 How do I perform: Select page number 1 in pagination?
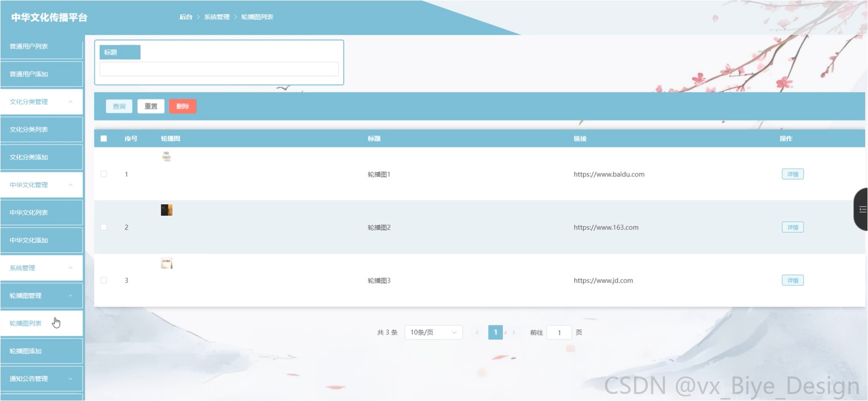[x=495, y=332]
